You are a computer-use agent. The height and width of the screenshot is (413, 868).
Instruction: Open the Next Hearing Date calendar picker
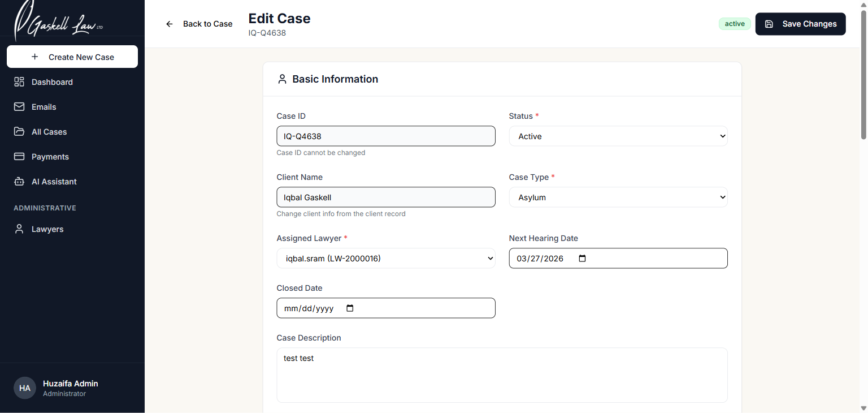[x=582, y=258]
